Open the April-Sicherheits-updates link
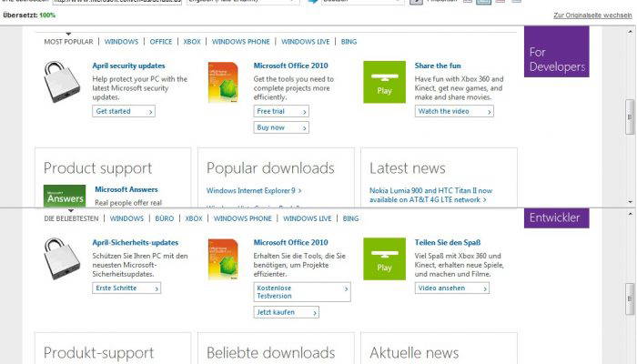Screen dimensions: 637x364 tap(136, 243)
